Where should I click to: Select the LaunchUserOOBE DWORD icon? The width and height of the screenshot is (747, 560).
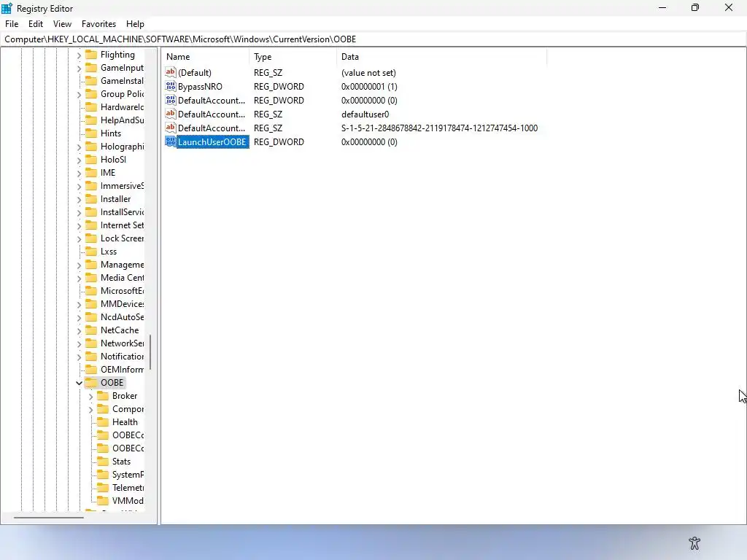[x=171, y=141]
